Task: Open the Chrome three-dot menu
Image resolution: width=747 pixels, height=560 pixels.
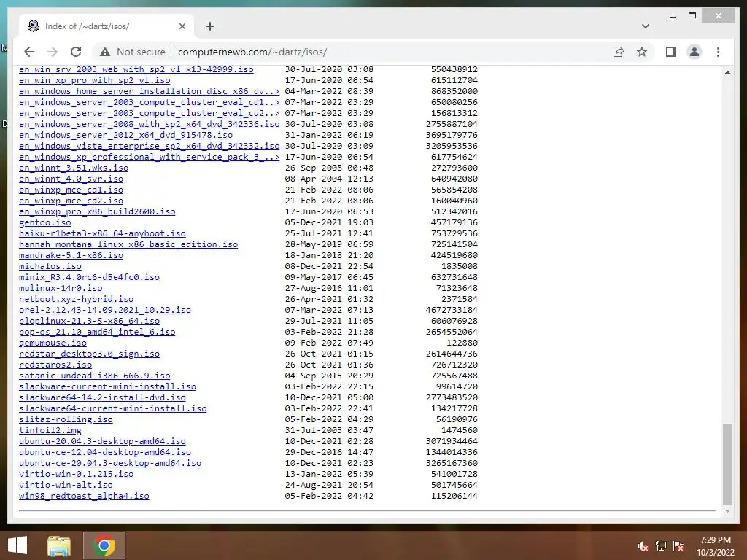Action: point(718,52)
